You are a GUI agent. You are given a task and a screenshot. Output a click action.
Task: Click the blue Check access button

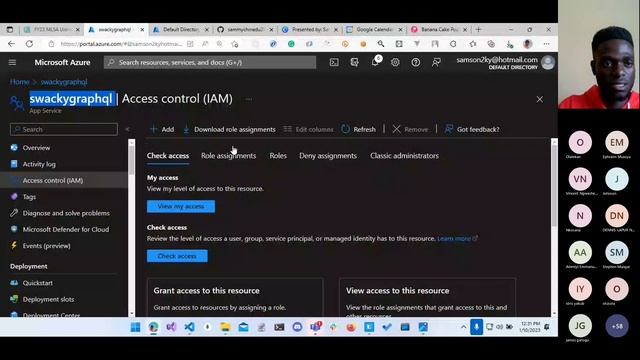point(177,256)
